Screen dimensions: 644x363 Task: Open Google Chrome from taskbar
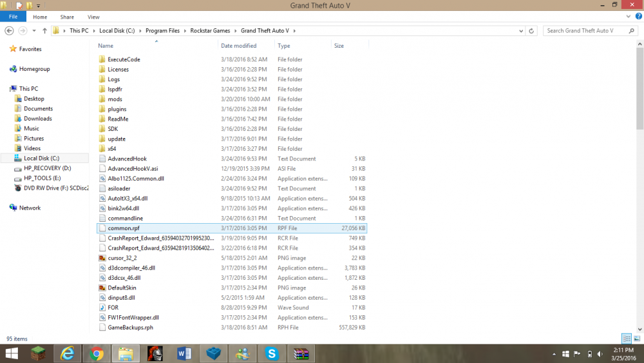tap(97, 353)
